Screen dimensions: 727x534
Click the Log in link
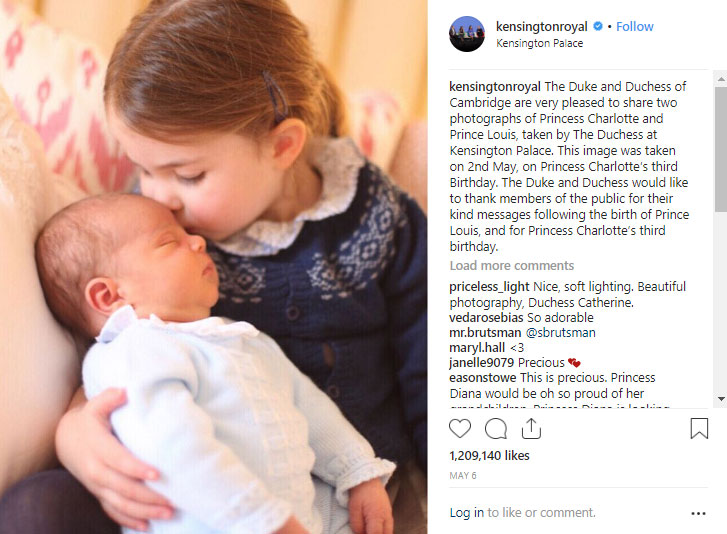(466, 513)
